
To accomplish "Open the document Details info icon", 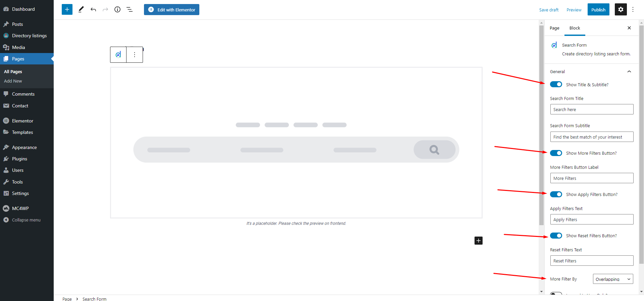I will pyautogui.click(x=117, y=9).
